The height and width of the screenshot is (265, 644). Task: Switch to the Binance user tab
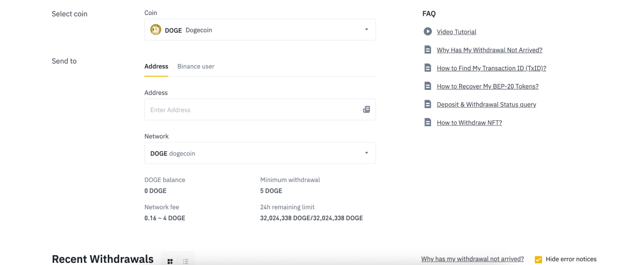(x=195, y=66)
